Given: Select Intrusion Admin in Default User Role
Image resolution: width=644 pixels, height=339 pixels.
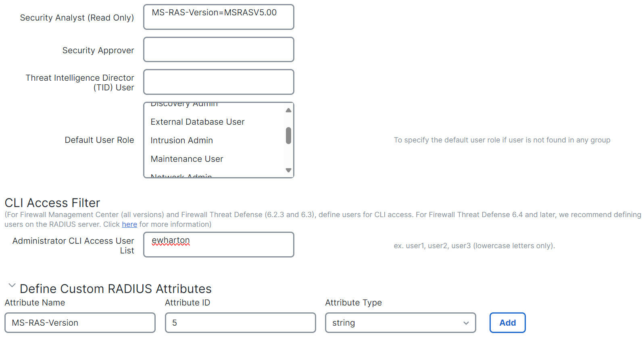Looking at the screenshot, I should (181, 140).
